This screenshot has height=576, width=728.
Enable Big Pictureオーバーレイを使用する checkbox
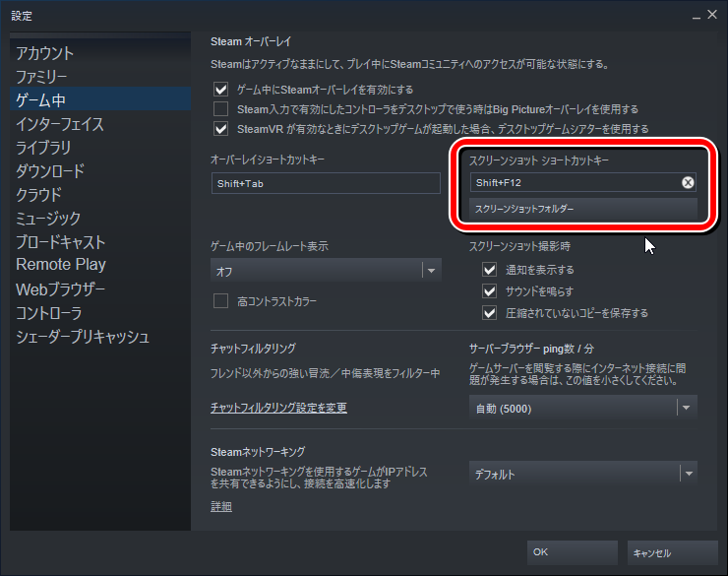coord(221,109)
